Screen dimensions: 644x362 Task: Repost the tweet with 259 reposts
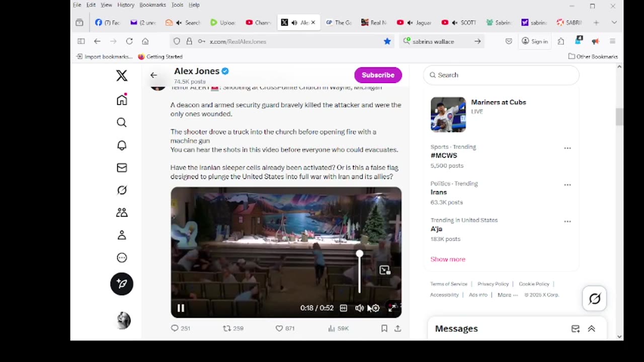[x=233, y=328]
